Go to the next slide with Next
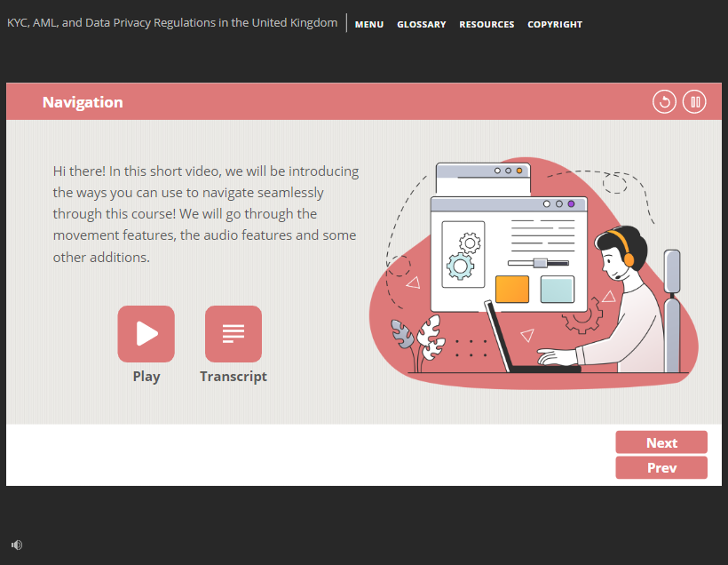728x565 pixels. (661, 442)
